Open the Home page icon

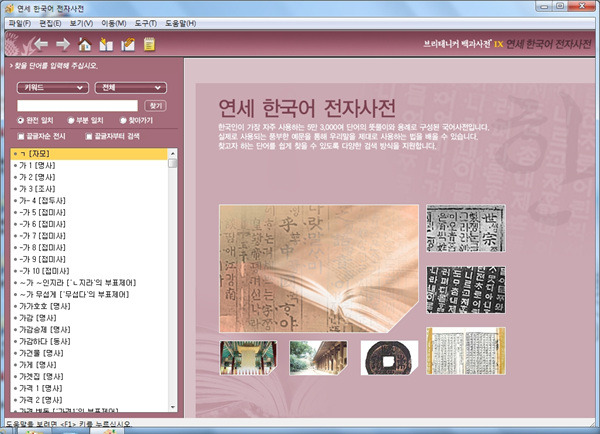85,44
